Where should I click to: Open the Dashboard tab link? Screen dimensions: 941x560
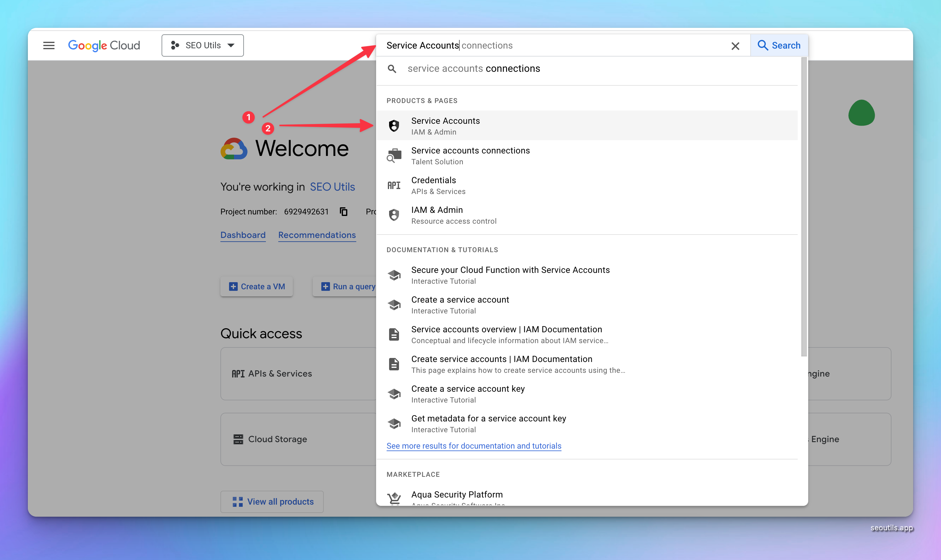pyautogui.click(x=243, y=235)
